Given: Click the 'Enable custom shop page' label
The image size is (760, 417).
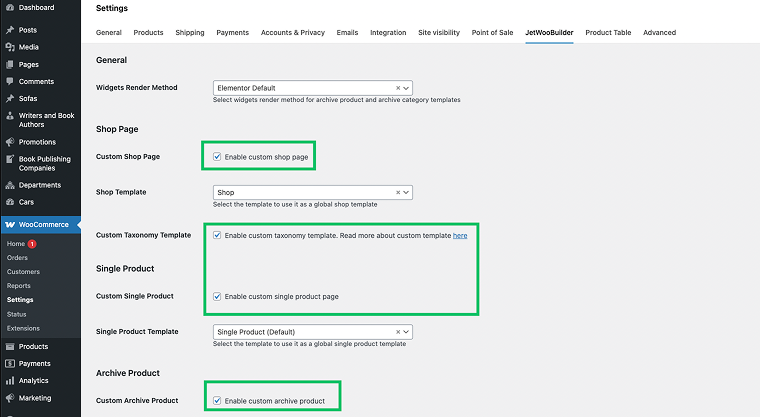Looking at the screenshot, I should pos(266,157).
